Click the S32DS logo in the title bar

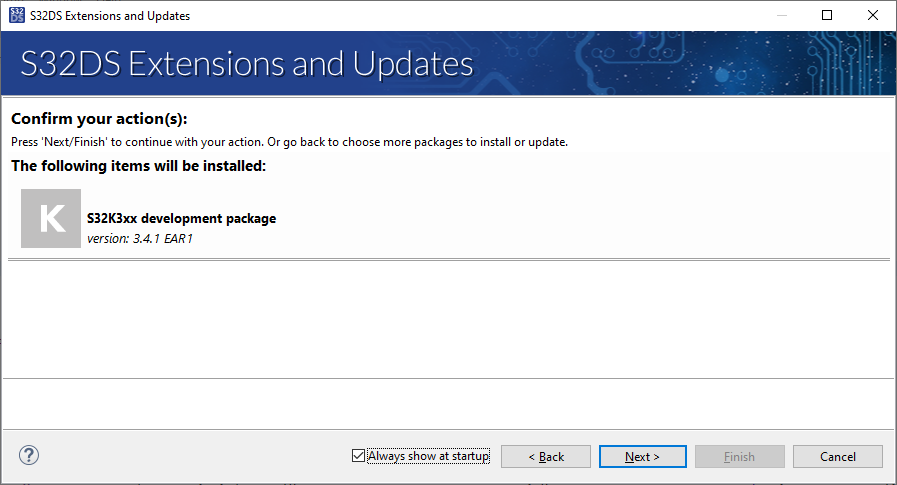[x=17, y=15]
